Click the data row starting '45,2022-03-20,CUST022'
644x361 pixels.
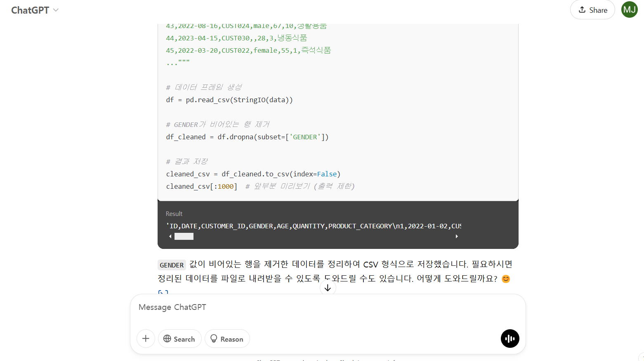tap(248, 50)
